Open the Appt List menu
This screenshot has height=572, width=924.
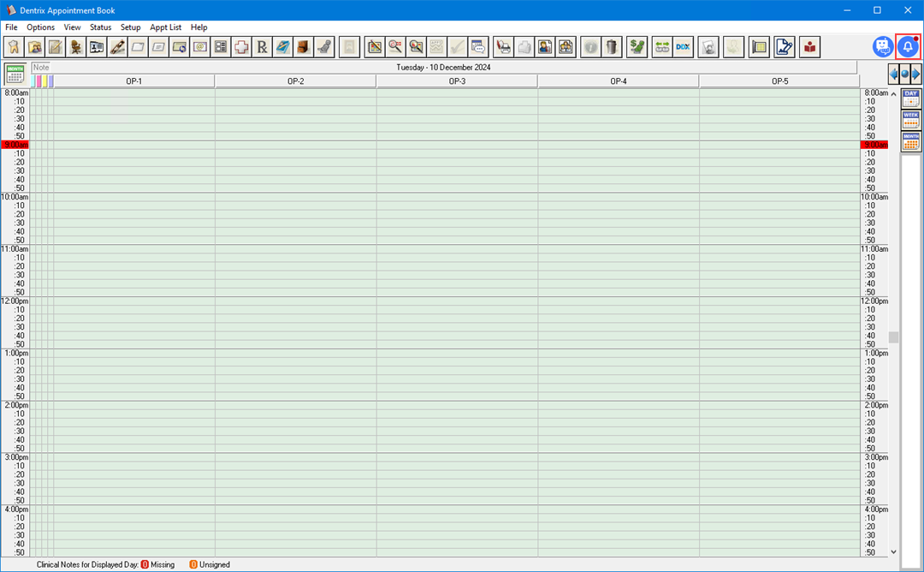click(166, 27)
